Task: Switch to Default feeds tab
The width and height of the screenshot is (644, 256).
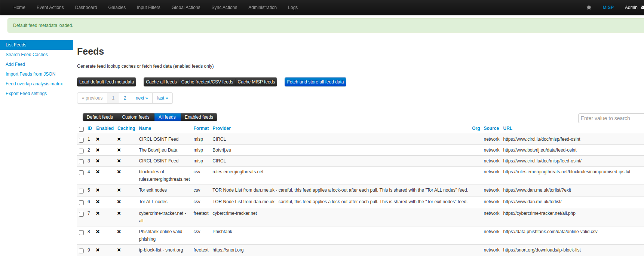Action: point(100,117)
